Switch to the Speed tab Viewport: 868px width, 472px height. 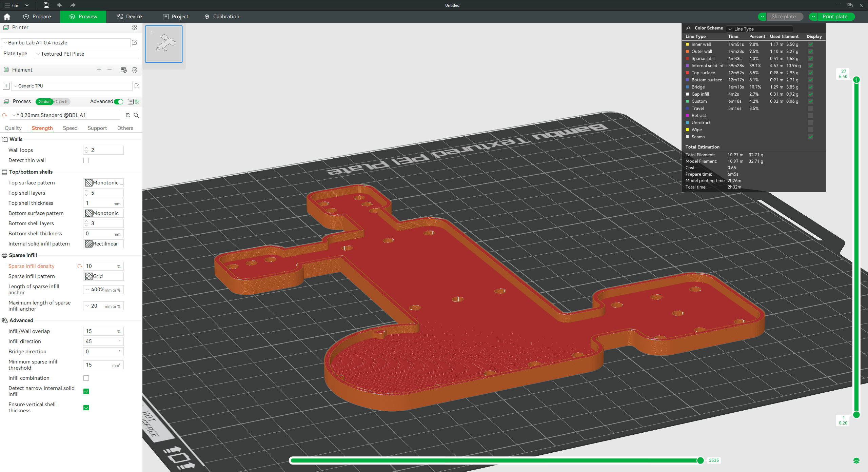70,128
